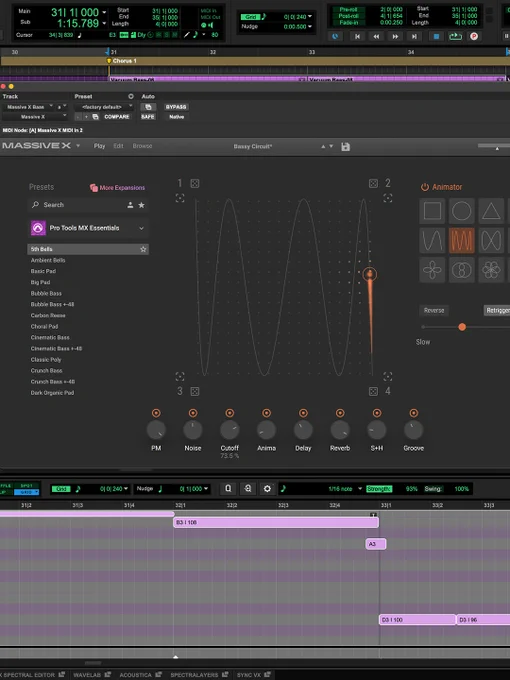Select the highlighted multi-wave Animator shape

click(x=461, y=240)
